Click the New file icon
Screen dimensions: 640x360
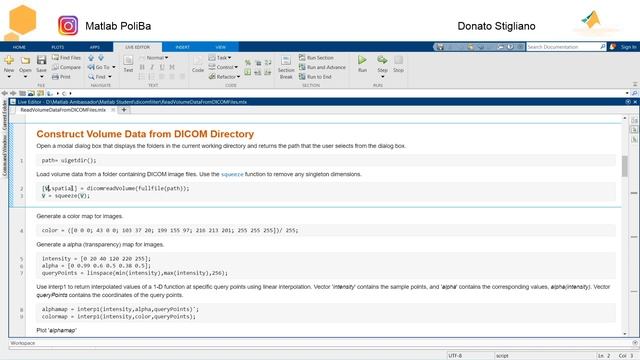pos(9,60)
